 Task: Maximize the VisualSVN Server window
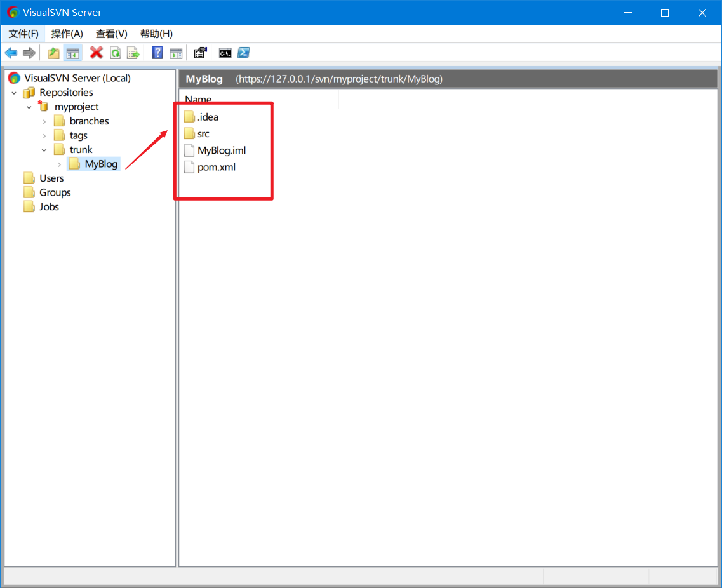pos(665,13)
